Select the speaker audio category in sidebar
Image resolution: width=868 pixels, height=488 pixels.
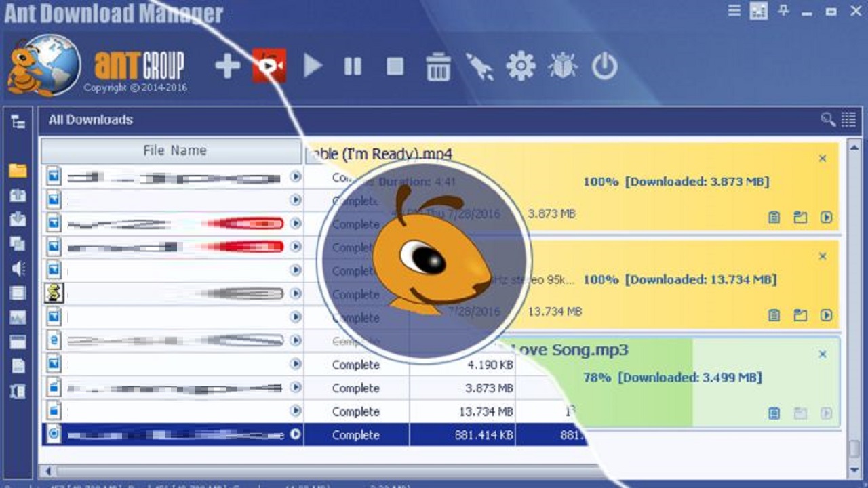point(18,268)
